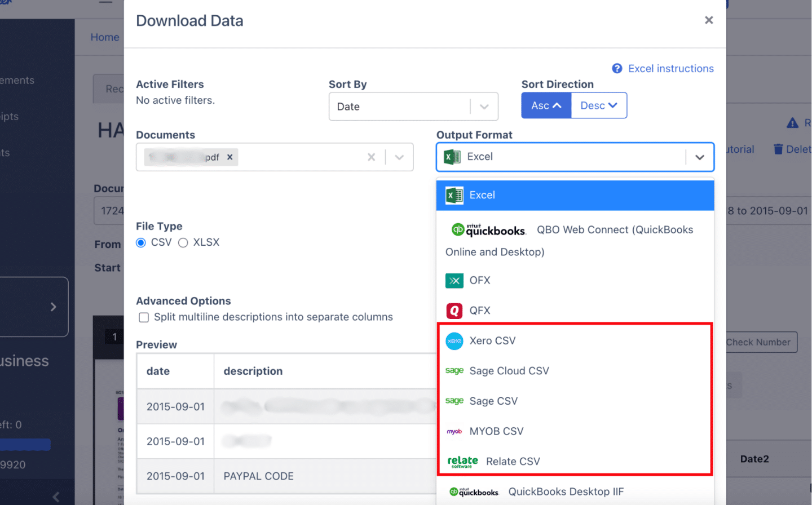
Task: Click the Delete button in the background page
Action: pos(792,149)
